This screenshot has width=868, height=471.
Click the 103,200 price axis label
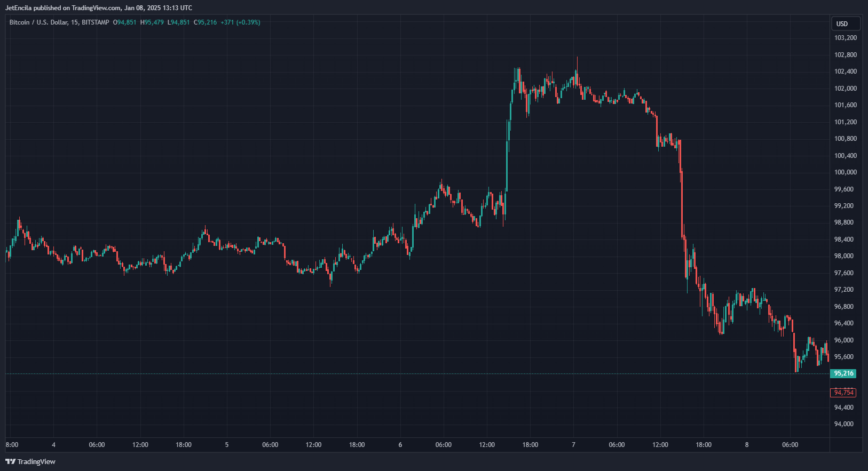(846, 38)
